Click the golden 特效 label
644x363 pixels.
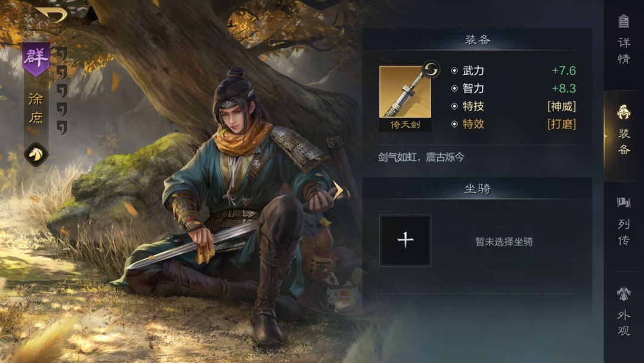pos(473,124)
